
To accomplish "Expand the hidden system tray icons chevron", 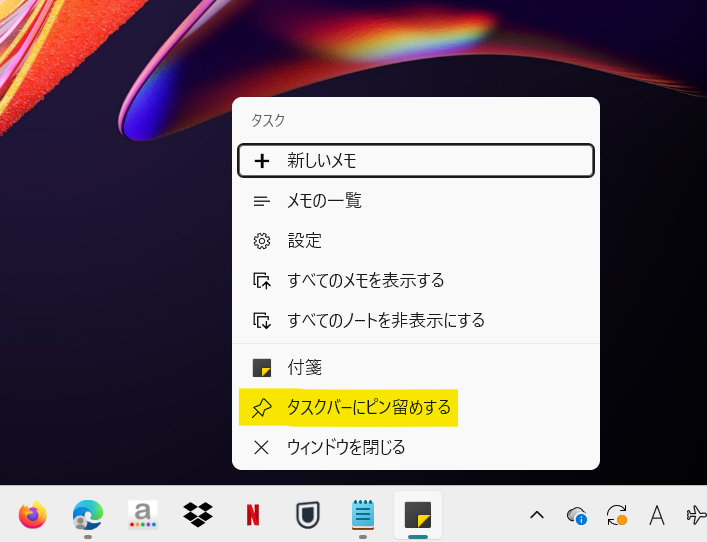I will (x=537, y=514).
